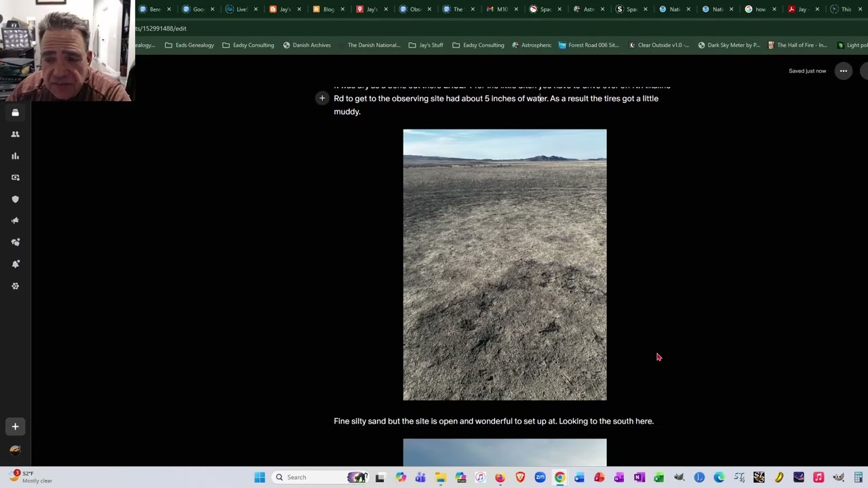The height and width of the screenshot is (488, 868).
Task: Open Microsoft Teams from the taskbar
Action: point(420,477)
